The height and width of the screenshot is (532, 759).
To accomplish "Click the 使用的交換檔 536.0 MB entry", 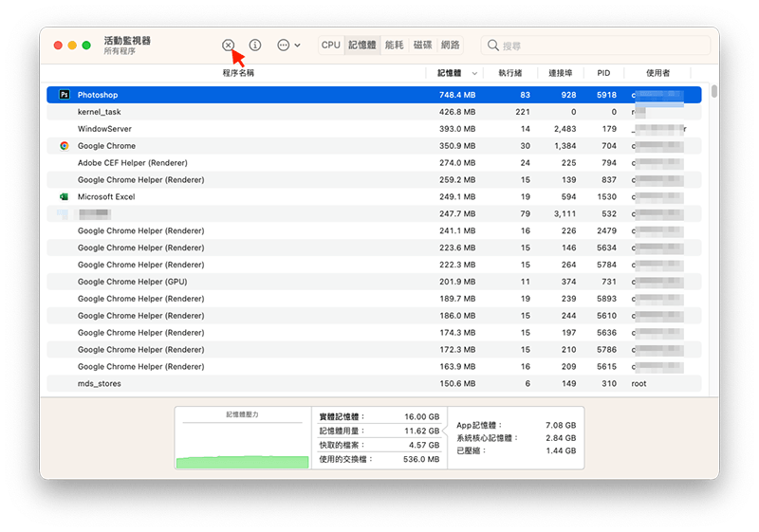I will [x=379, y=459].
